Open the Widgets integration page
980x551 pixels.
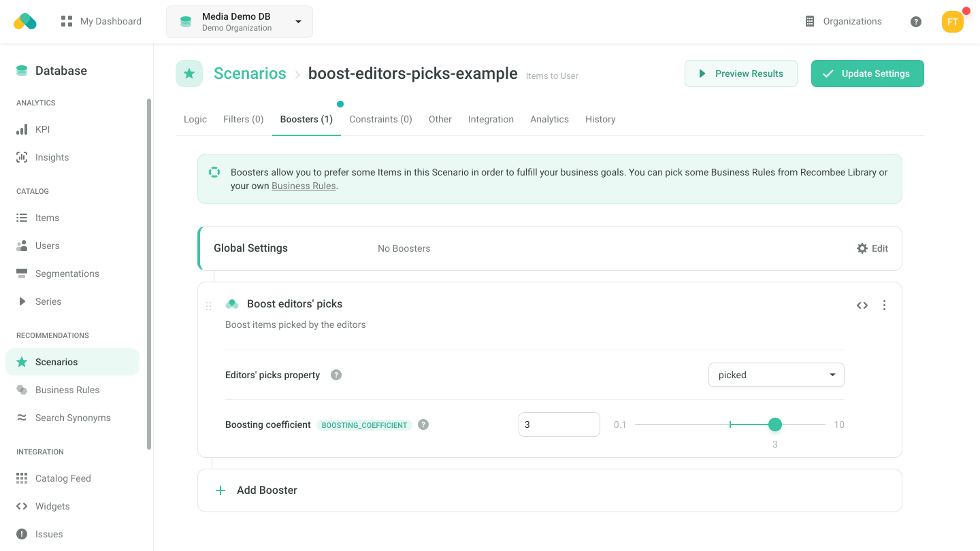click(x=52, y=506)
